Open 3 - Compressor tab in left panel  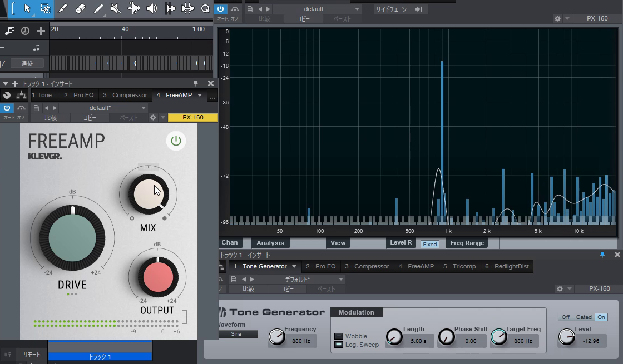click(125, 95)
